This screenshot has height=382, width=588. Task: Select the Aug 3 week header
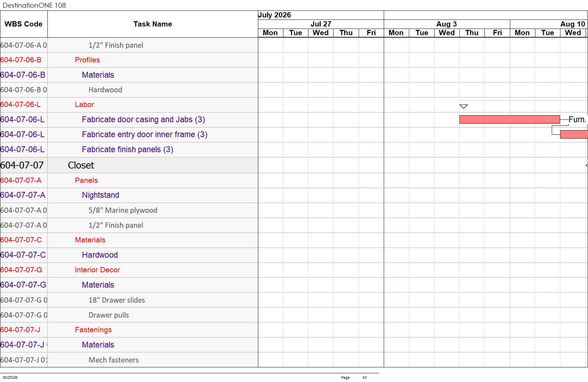[446, 24]
